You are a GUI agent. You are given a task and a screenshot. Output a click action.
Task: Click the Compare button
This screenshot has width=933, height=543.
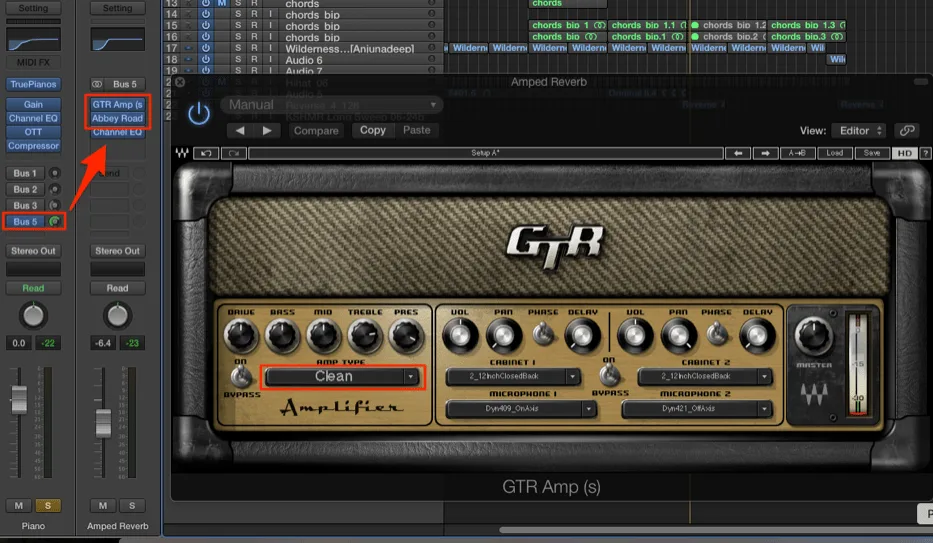[x=316, y=130]
